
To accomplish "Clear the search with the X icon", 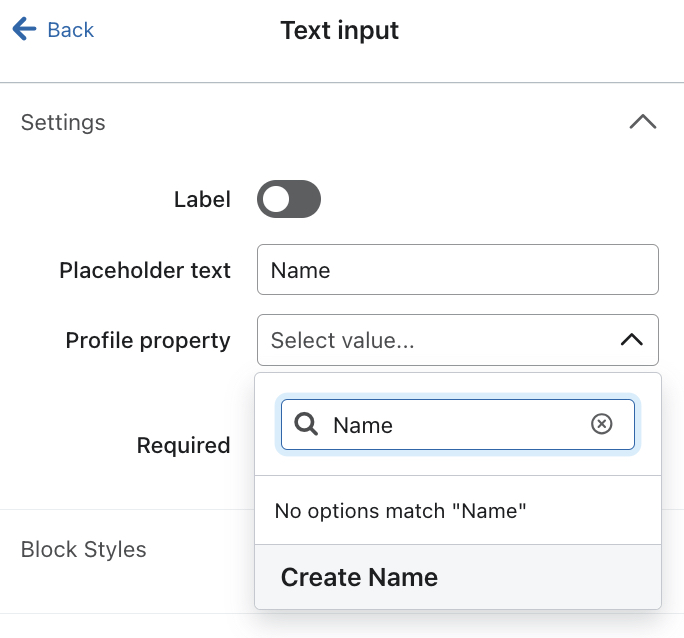I will tap(601, 425).
